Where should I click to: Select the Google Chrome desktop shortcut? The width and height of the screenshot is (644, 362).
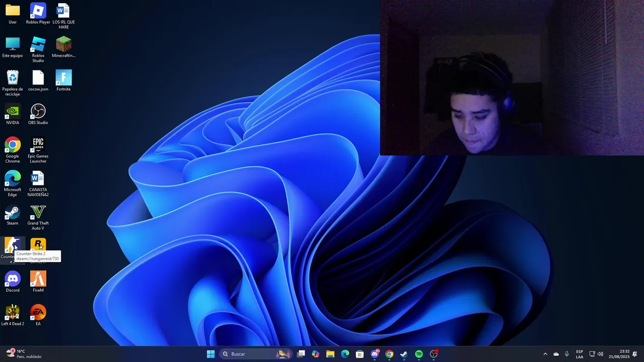click(x=13, y=150)
